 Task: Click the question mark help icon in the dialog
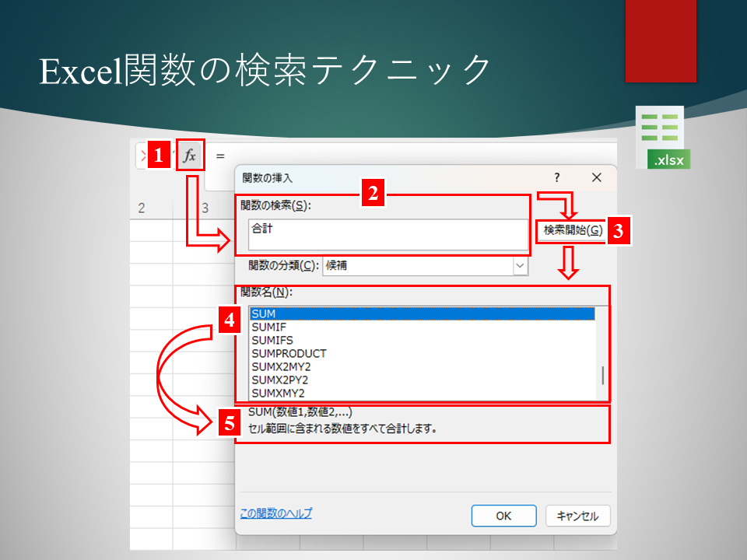click(x=556, y=177)
